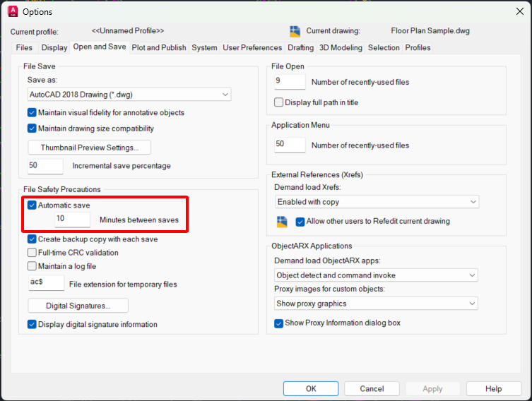Switch to User Preferences tab

252,48
